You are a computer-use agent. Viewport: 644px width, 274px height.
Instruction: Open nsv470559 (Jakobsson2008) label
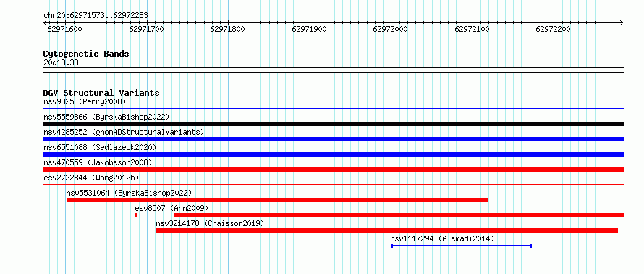pyautogui.click(x=98, y=162)
